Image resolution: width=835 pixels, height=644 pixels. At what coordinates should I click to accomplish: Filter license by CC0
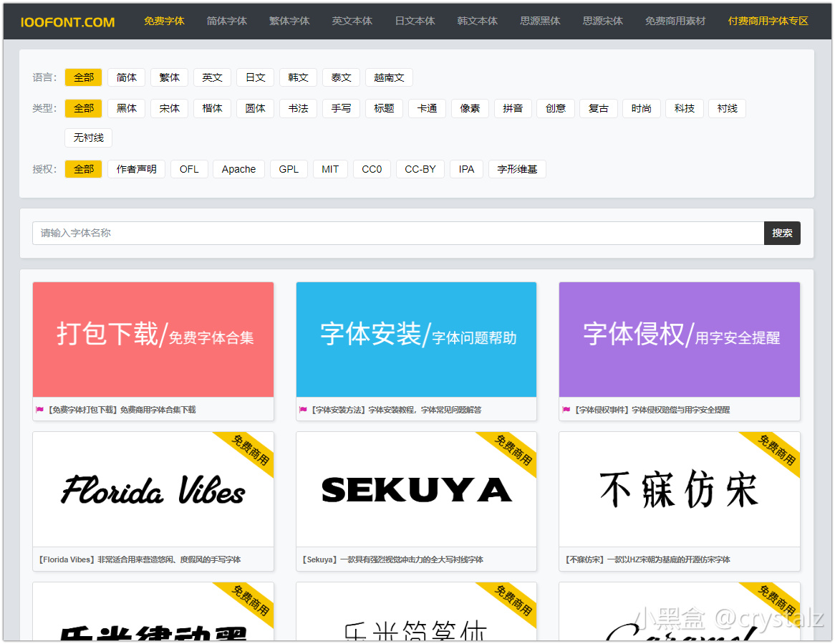click(372, 169)
